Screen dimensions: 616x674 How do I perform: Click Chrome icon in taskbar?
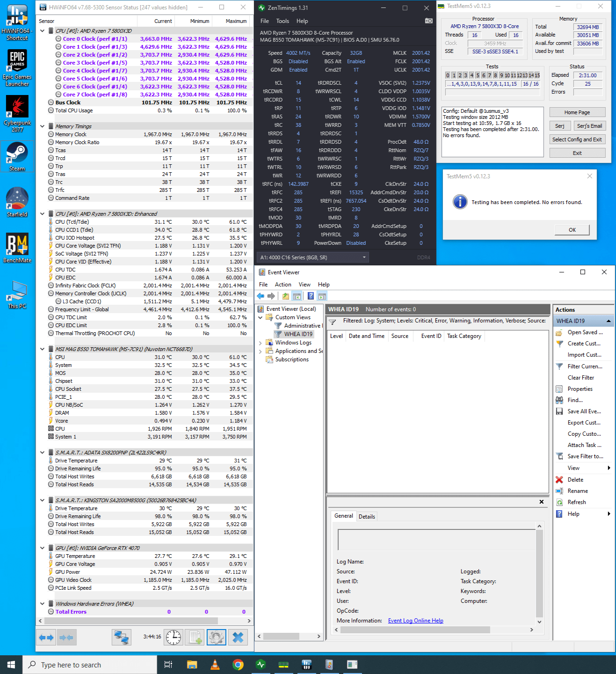tap(238, 665)
